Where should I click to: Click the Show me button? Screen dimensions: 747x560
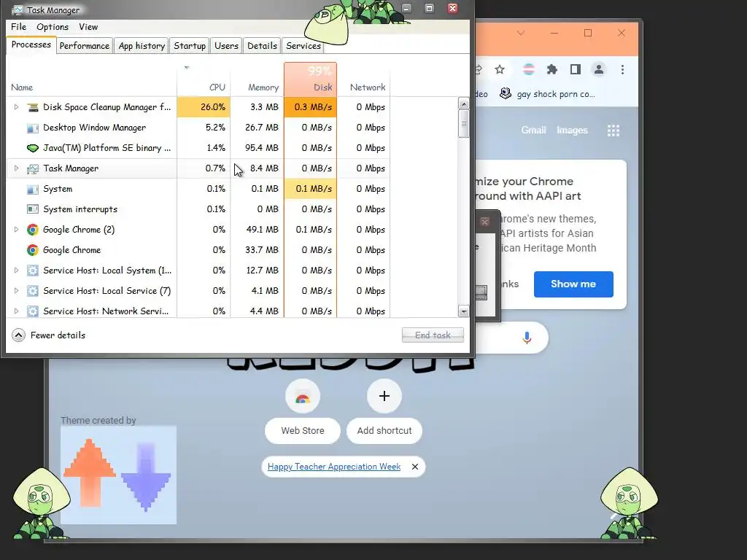pos(573,284)
